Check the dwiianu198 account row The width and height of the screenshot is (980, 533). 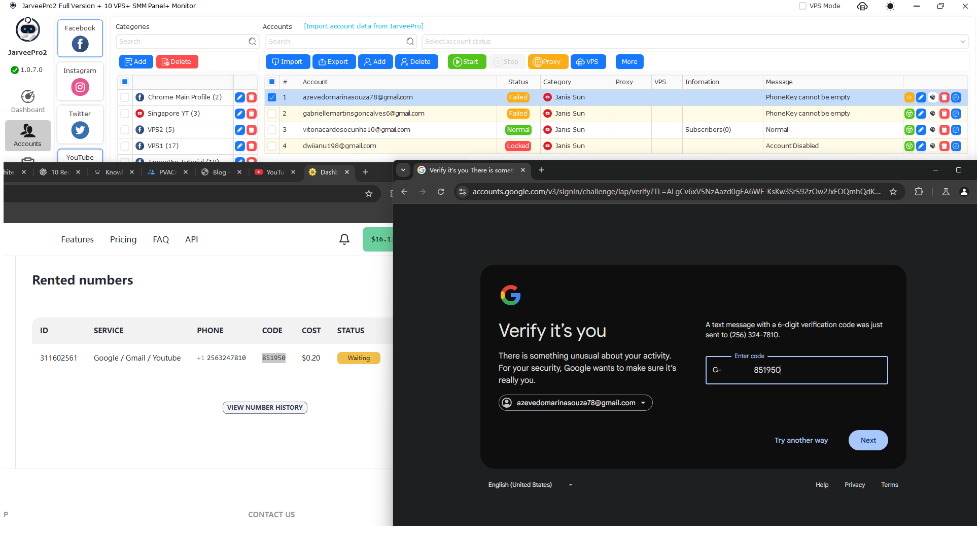point(272,146)
